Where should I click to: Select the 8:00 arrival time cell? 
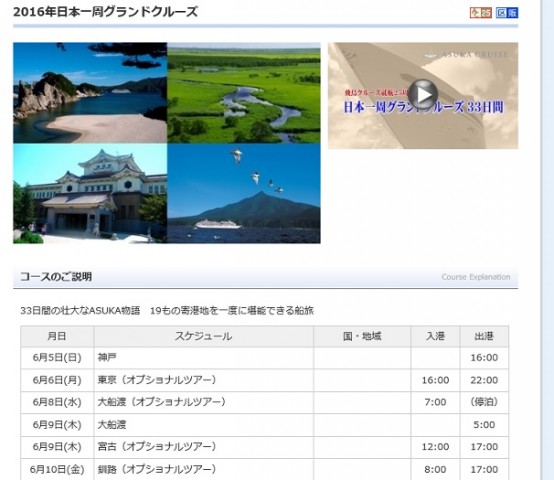tap(435, 469)
